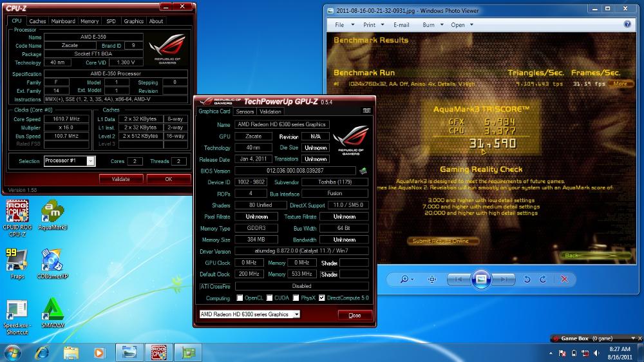Open the Sensors tab in GPU-Z

(245, 111)
